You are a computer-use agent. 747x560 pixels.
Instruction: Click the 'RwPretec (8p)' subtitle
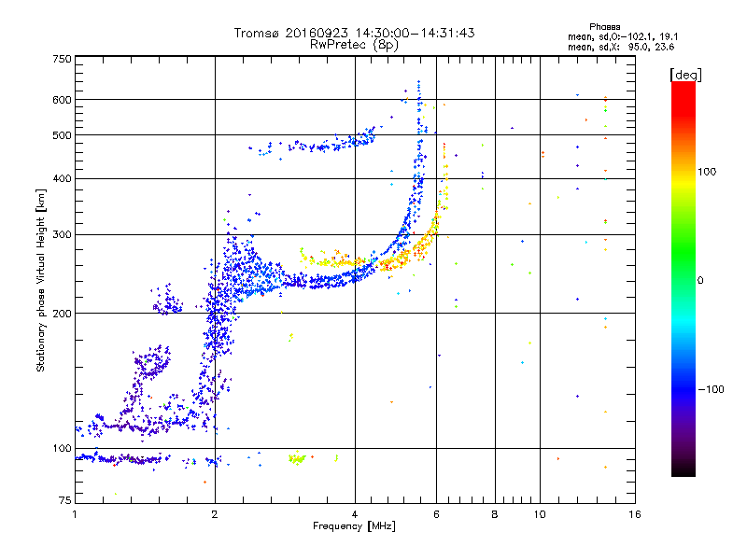[354, 45]
